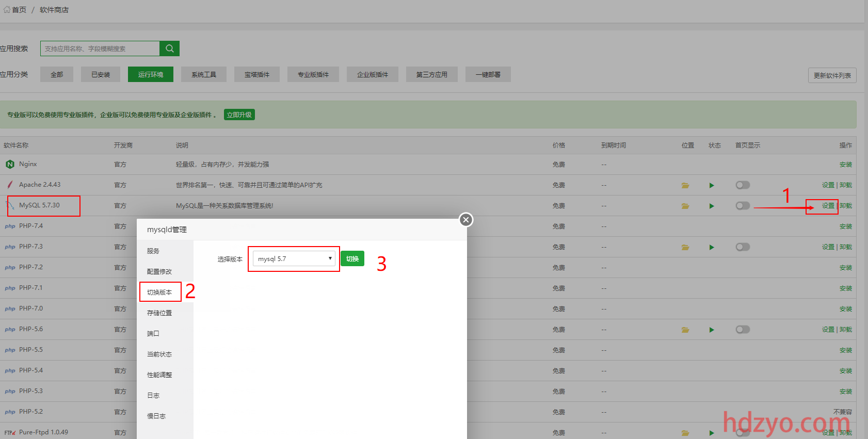Toggle homepage display for PHP-7.3

(743, 247)
